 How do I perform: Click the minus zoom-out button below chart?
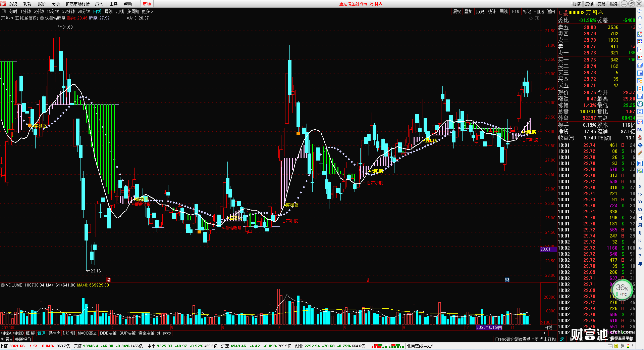(553, 333)
